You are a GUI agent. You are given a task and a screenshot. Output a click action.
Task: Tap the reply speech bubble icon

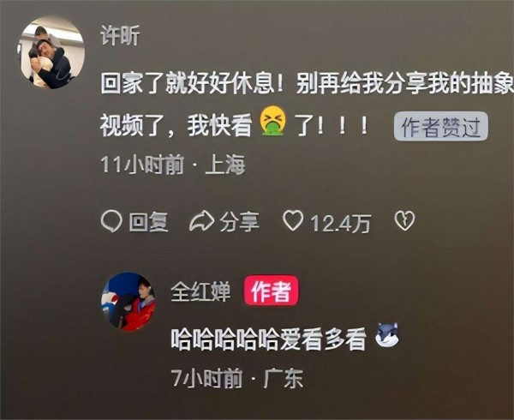click(x=111, y=221)
